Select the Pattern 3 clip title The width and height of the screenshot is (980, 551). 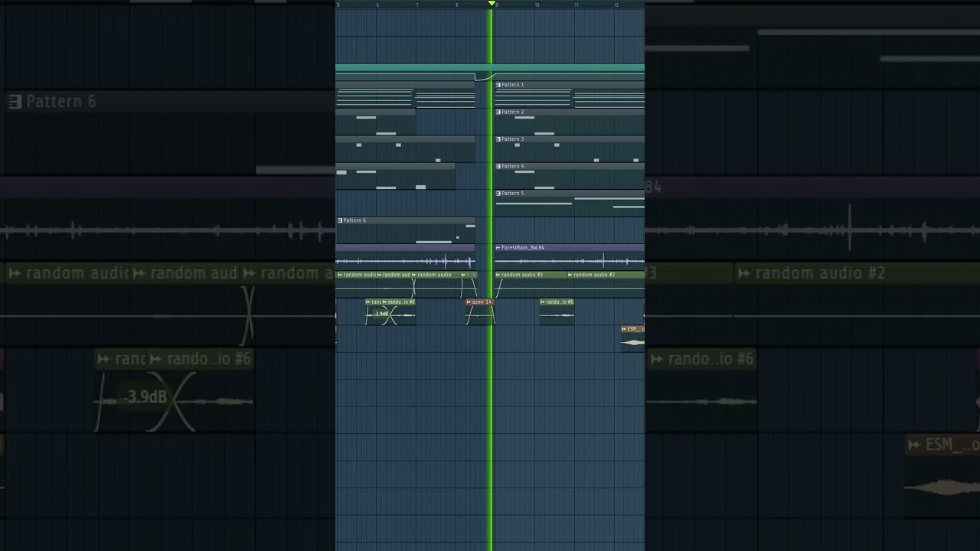click(x=513, y=139)
